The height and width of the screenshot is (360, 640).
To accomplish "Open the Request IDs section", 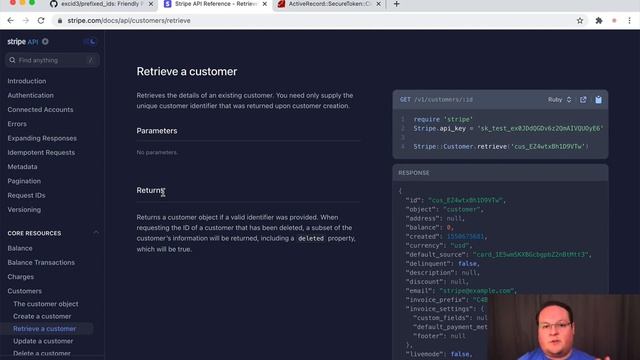I will click(26, 195).
